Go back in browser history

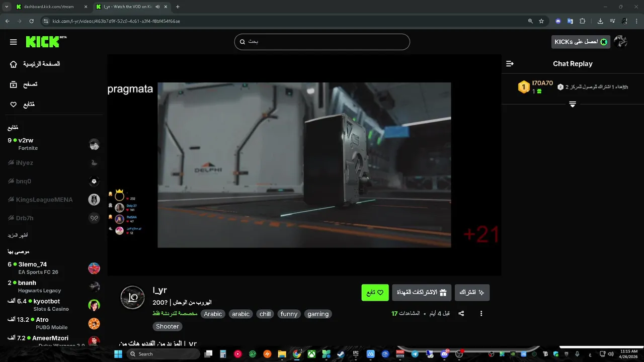click(x=7, y=21)
